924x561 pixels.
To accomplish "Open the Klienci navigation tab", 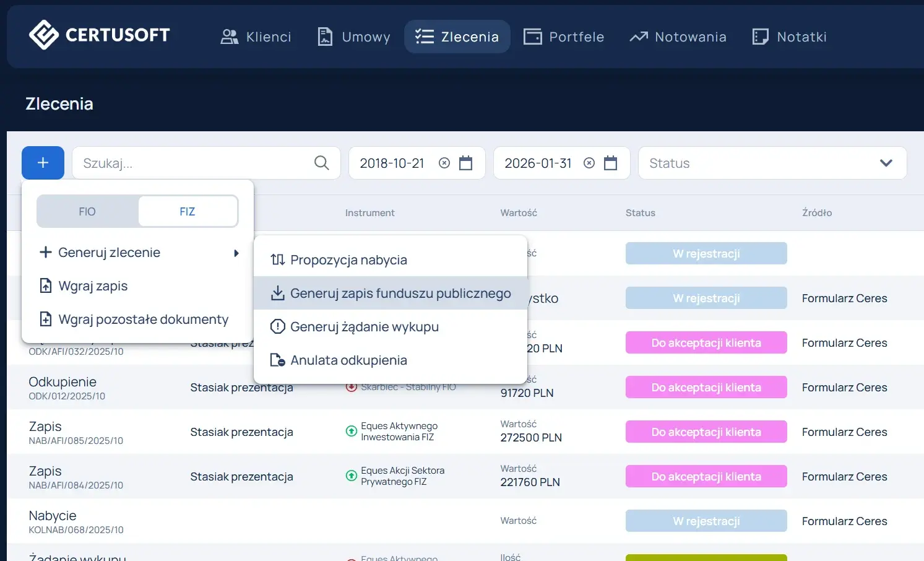I will pos(256,37).
